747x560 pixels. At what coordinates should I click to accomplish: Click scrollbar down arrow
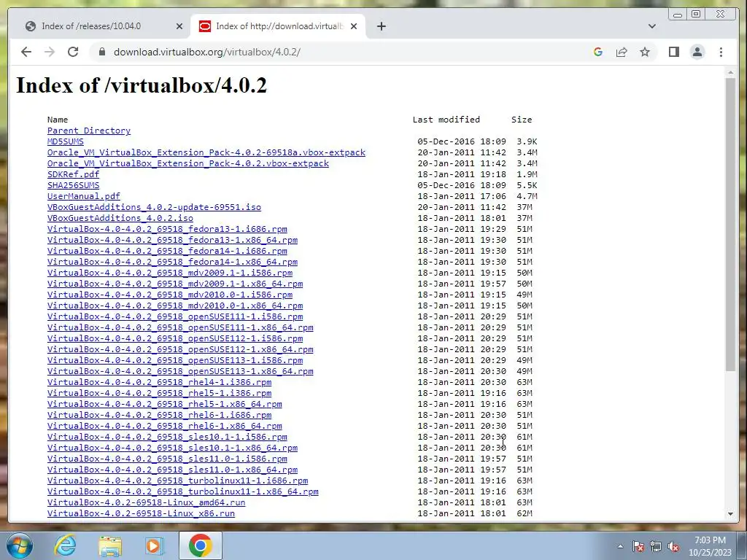pos(730,514)
